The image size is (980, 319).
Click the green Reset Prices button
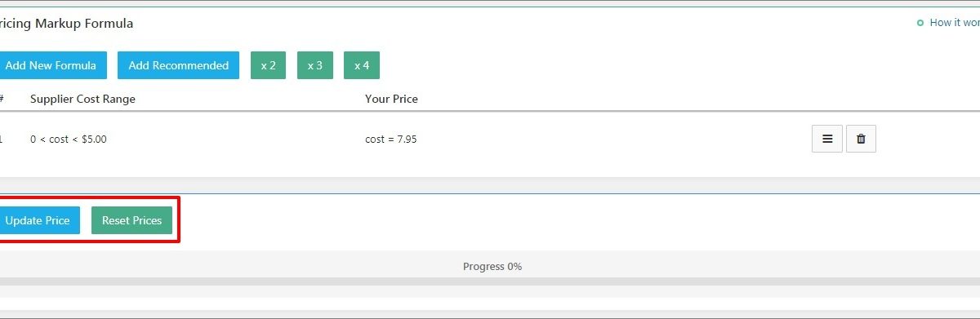131,220
